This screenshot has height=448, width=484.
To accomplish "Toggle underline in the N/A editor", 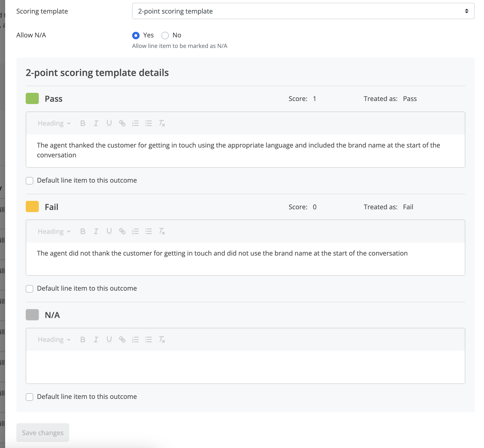I will click(109, 340).
